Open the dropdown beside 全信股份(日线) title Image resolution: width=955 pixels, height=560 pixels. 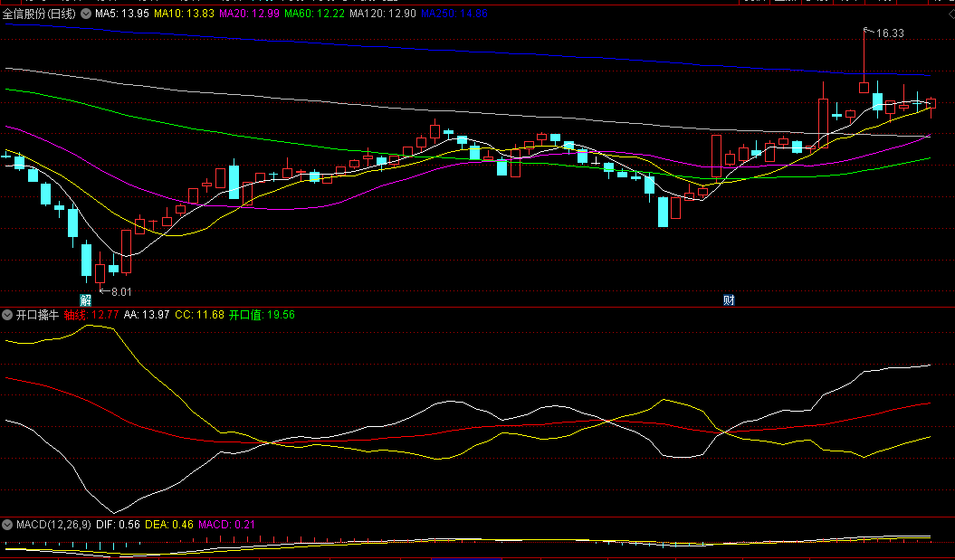click(x=87, y=14)
